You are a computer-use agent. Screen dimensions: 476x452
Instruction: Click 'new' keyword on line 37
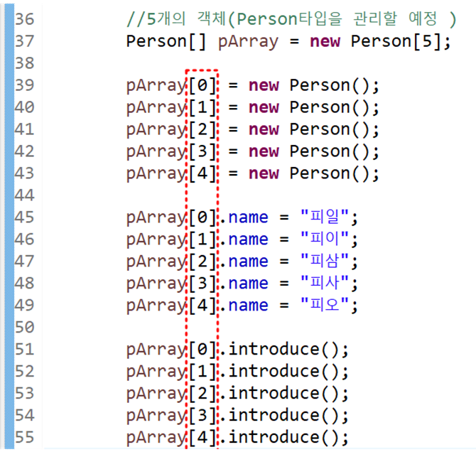325,41
